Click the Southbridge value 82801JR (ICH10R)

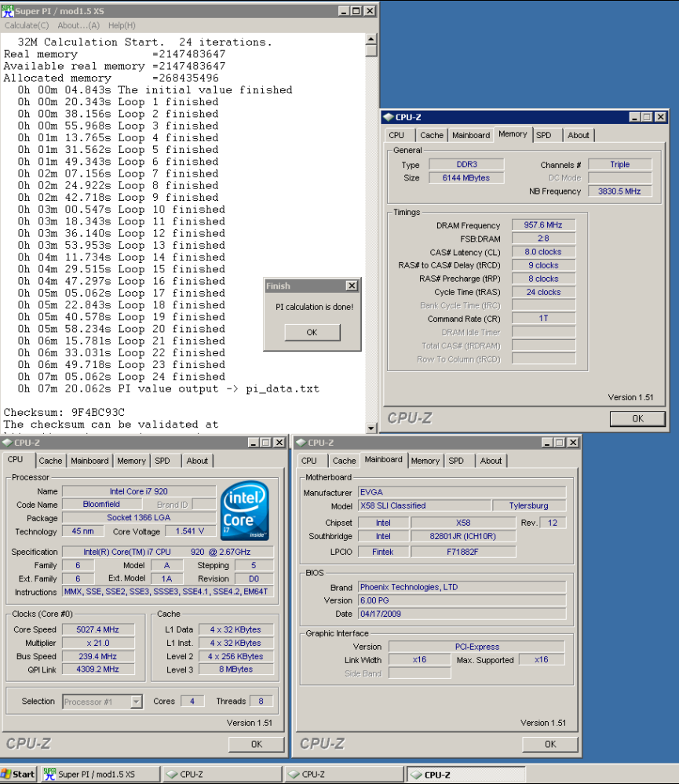pyautogui.click(x=463, y=537)
